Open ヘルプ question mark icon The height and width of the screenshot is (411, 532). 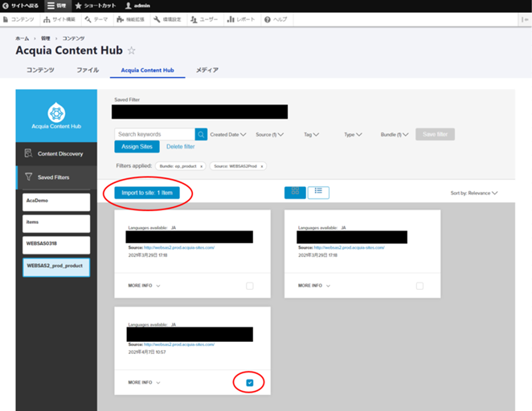point(268,19)
